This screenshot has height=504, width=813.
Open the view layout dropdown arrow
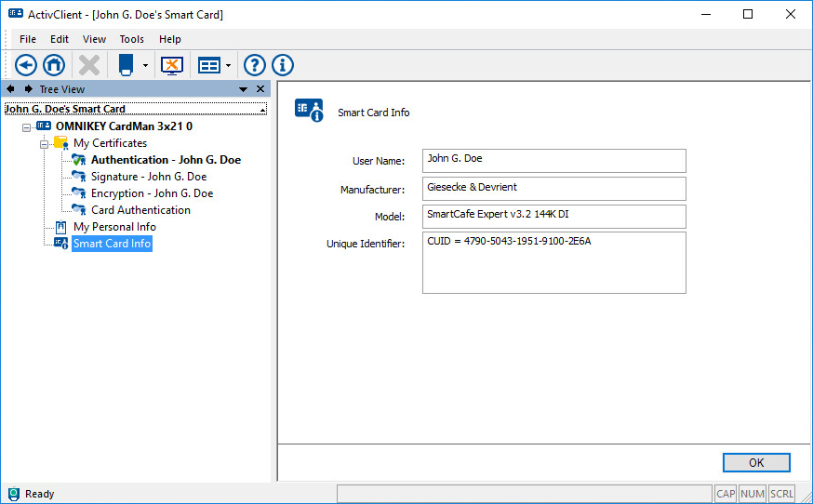229,66
